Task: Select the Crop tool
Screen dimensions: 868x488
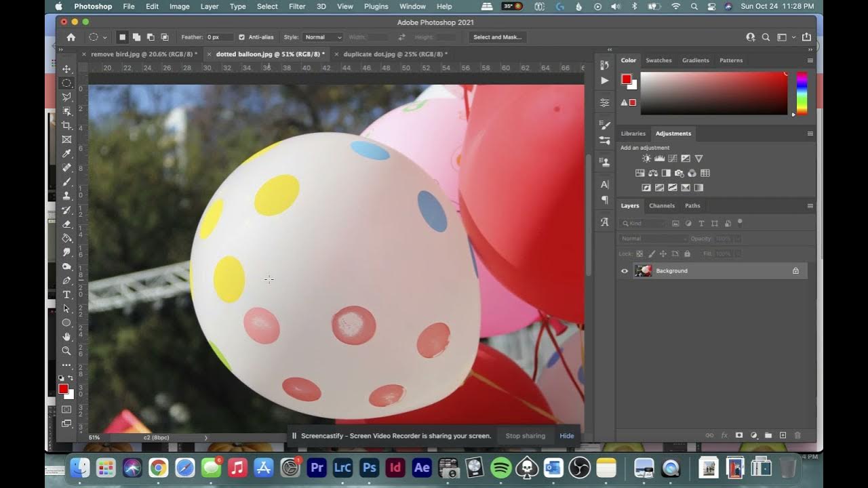Action: [66, 125]
